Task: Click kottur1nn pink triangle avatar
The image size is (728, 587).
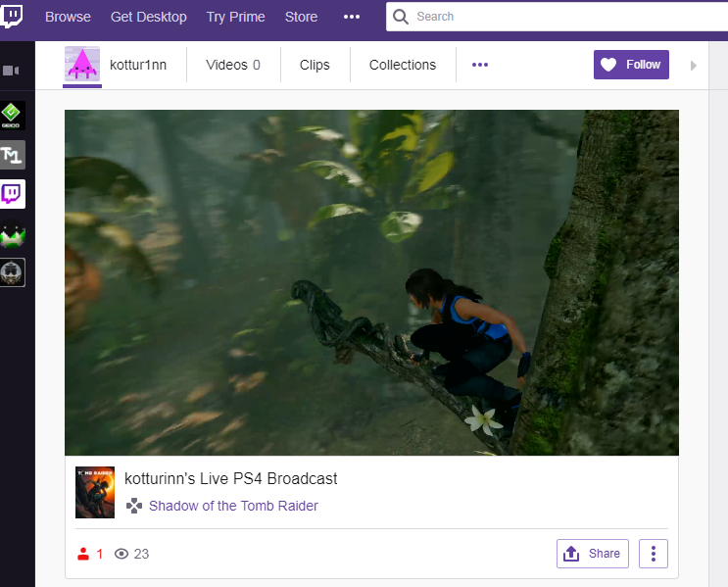Action: coord(82,64)
